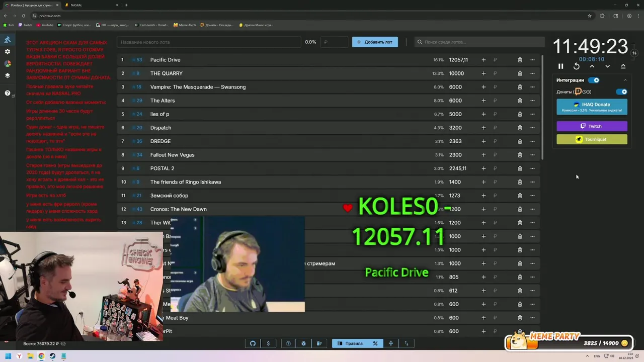Toggle the Правила panel button
This screenshot has width=644, height=362.
coord(350,343)
